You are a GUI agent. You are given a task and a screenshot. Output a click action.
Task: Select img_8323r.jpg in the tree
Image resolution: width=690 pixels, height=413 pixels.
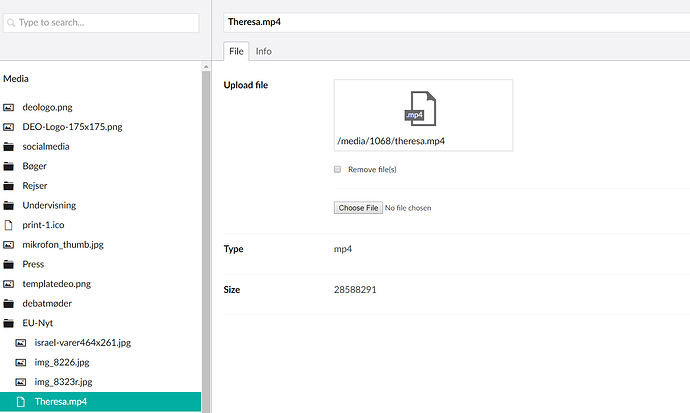[x=63, y=382]
